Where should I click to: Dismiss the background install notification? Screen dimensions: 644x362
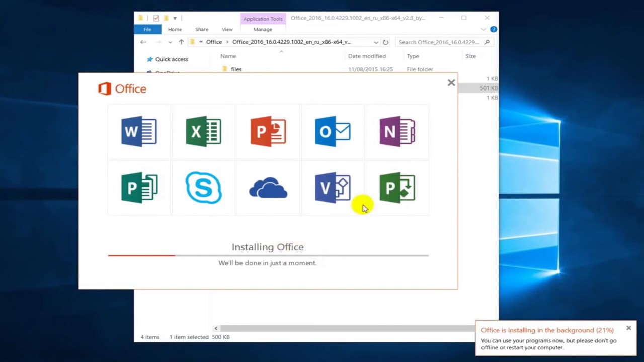(628, 328)
